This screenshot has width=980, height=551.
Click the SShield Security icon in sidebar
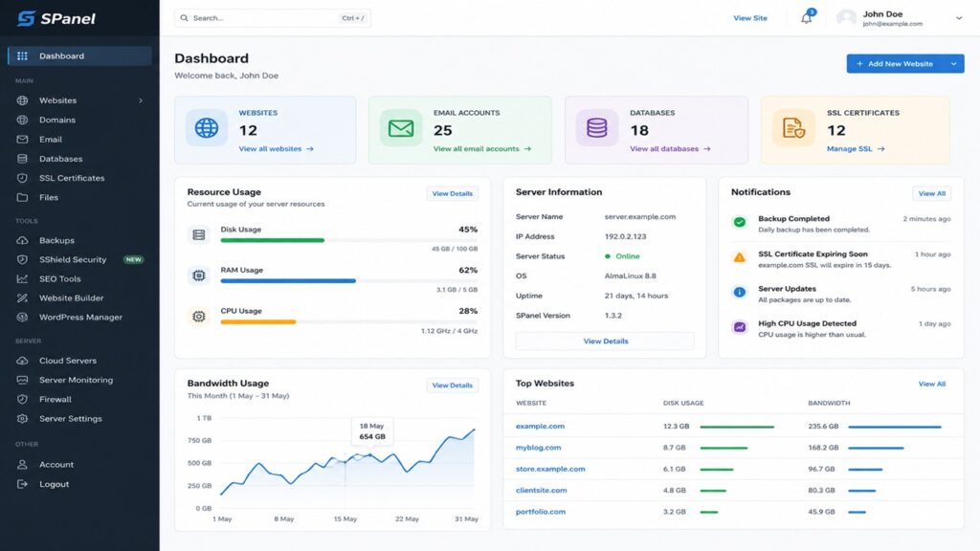[x=23, y=259]
